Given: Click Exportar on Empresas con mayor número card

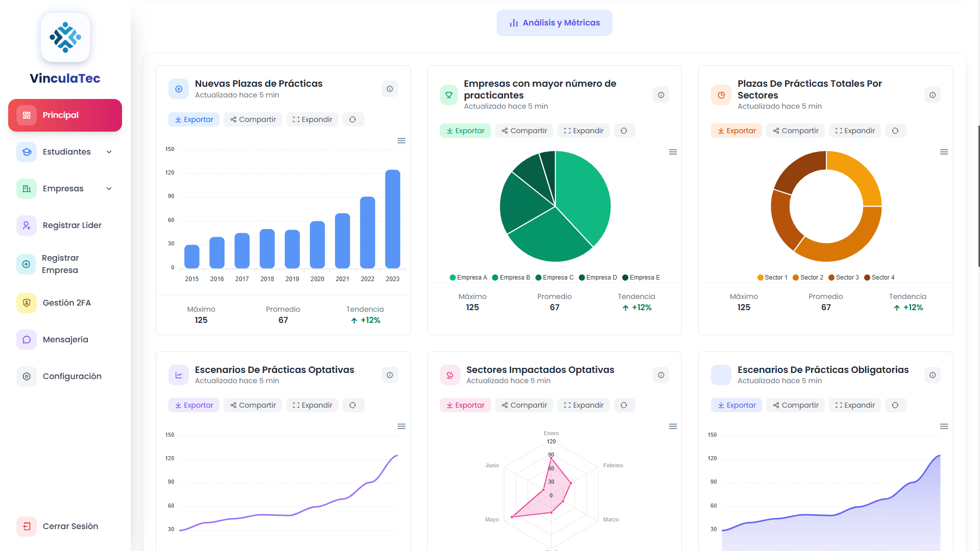Looking at the screenshot, I should pyautogui.click(x=465, y=131).
